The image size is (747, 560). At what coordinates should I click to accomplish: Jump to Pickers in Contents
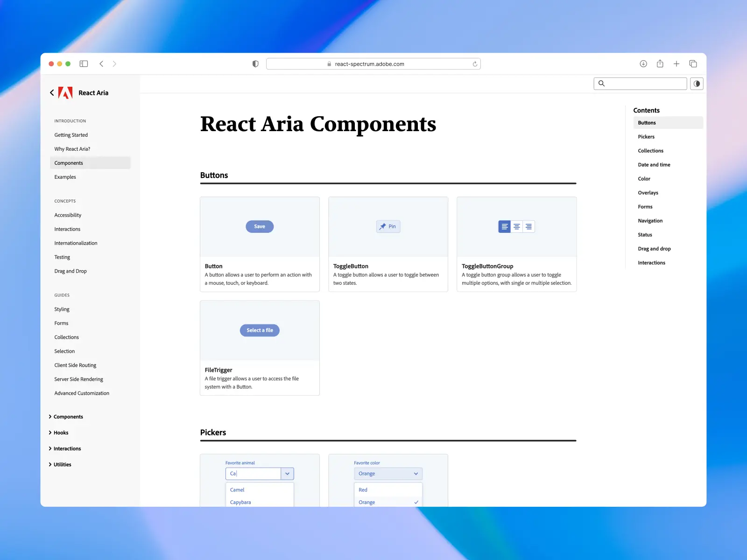[x=646, y=137]
